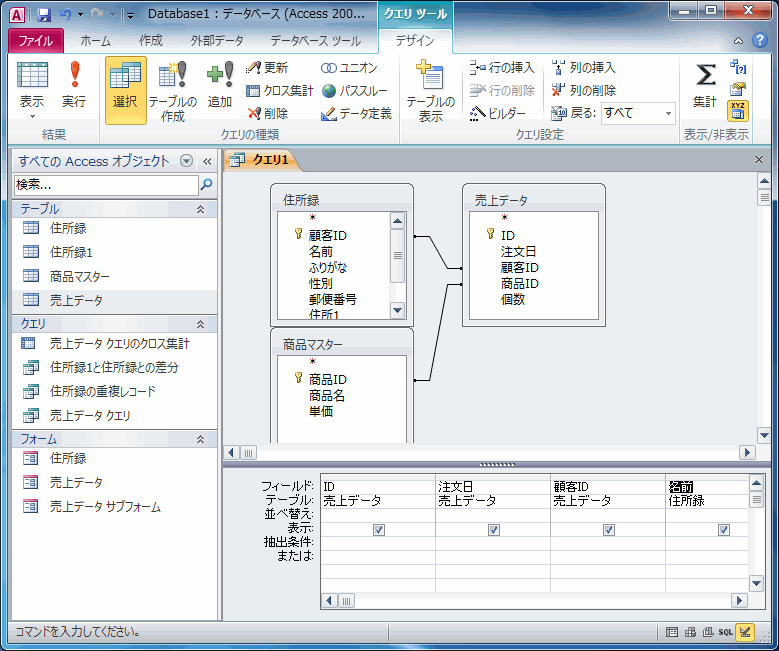Viewport: 779px width, 651px height.
Task: Toggle the 集計 totals row
Action: click(x=705, y=85)
